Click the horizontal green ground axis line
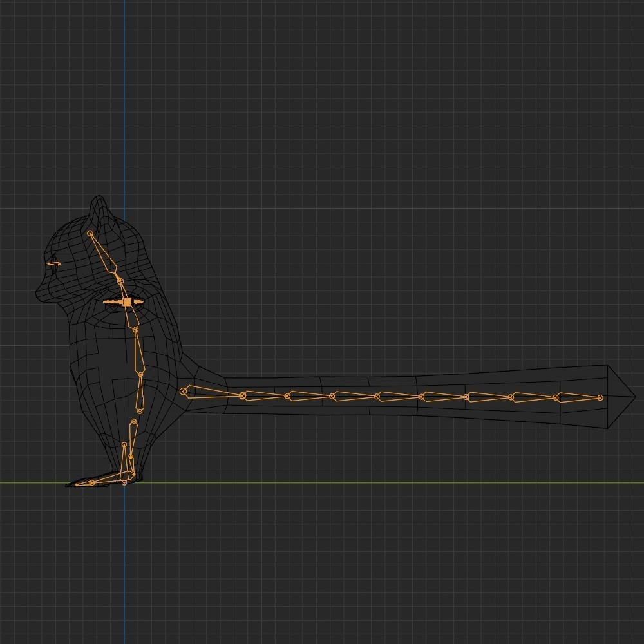644x644 pixels. (386, 482)
